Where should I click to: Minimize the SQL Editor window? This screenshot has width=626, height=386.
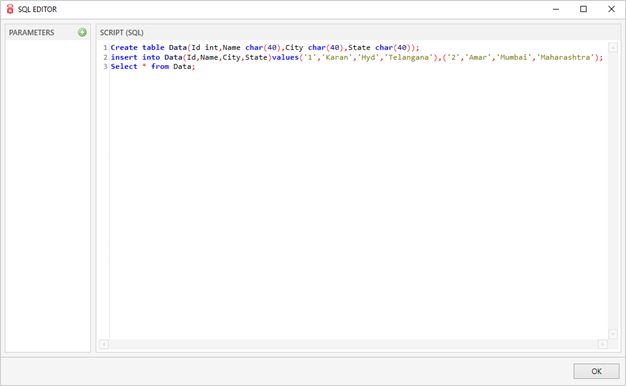click(x=556, y=9)
